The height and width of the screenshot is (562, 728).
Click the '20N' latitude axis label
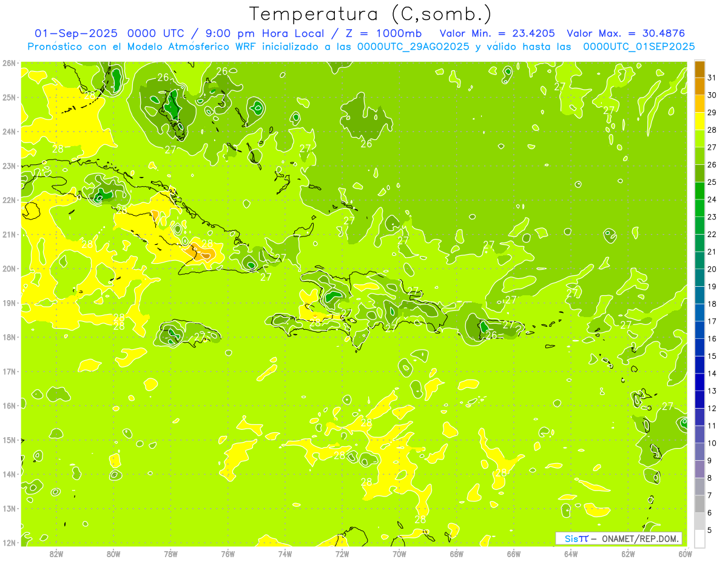[x=8, y=269]
